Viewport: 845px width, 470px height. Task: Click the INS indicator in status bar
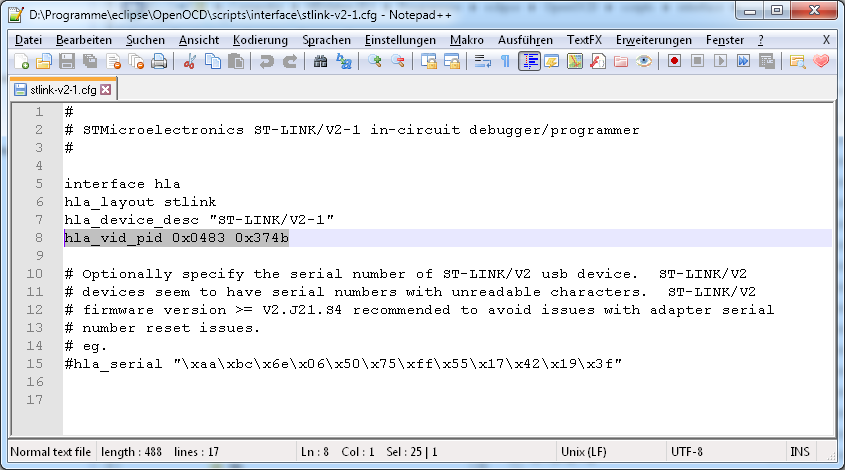[800, 452]
